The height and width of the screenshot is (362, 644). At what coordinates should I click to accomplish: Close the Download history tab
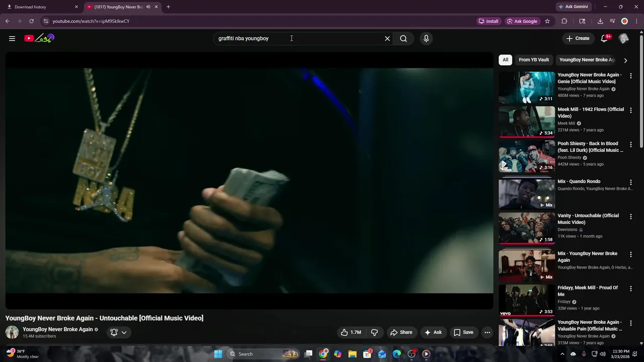pos(76,7)
